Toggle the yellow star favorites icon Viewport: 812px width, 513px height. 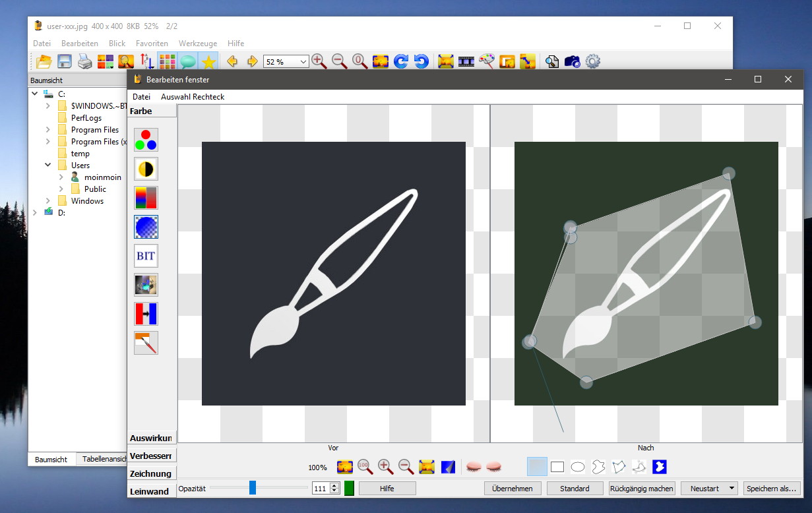[208, 61]
